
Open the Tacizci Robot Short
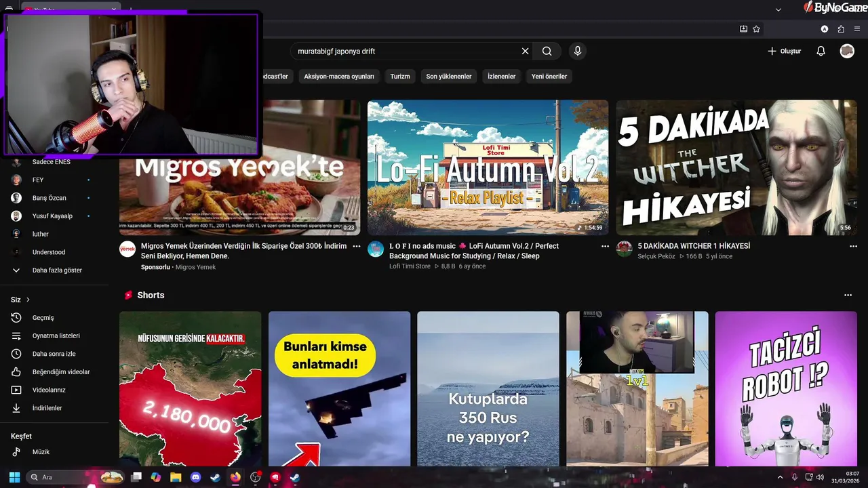(786, 389)
